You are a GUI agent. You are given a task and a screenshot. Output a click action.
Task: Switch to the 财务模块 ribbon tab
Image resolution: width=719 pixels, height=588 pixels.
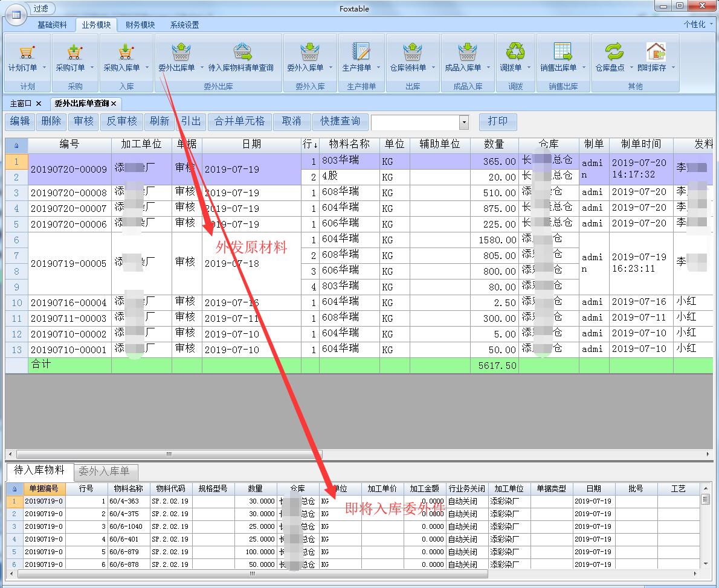140,25
